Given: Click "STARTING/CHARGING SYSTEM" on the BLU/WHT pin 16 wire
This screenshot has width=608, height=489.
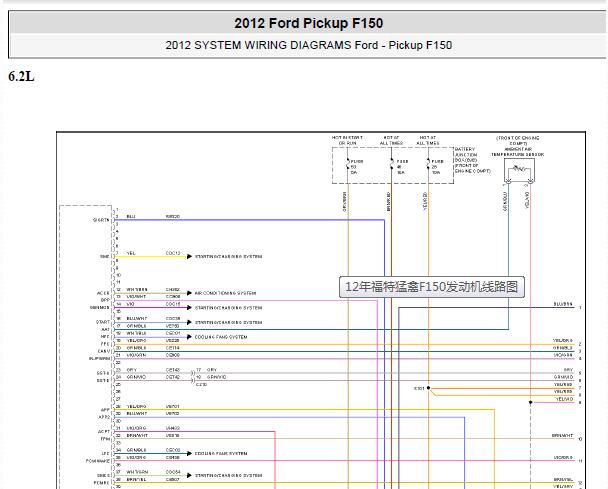Looking at the screenshot, I should pos(228,323).
